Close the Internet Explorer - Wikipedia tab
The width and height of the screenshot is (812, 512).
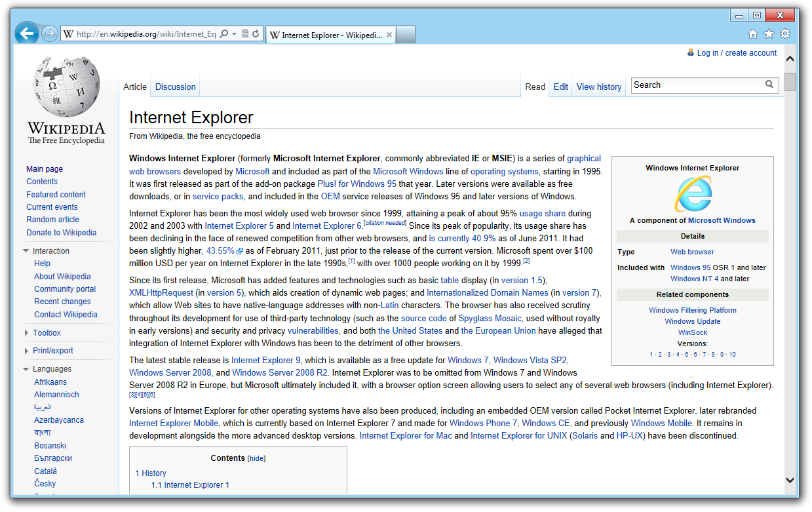pos(389,35)
